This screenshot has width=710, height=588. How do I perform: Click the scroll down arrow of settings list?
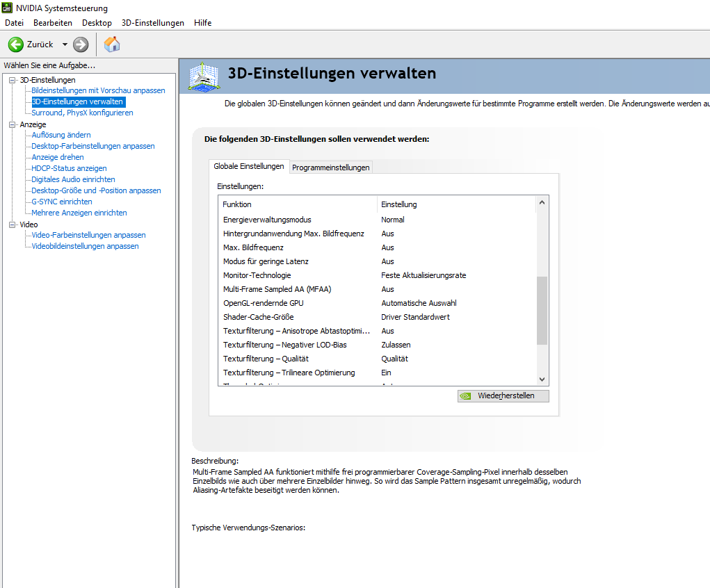[x=542, y=379]
